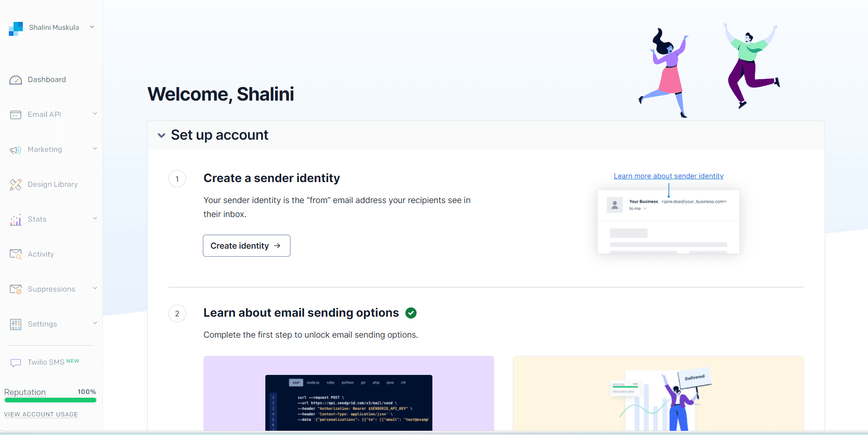Click the Email API sidebar icon
This screenshot has width=868, height=435.
(x=16, y=115)
